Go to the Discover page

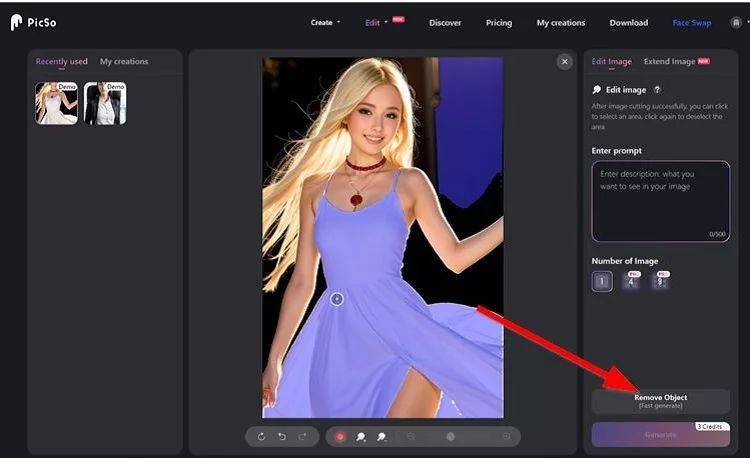445,22
